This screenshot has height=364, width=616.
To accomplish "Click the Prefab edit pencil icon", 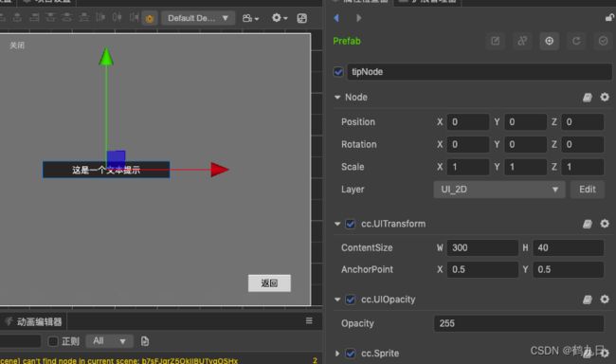I will [495, 41].
